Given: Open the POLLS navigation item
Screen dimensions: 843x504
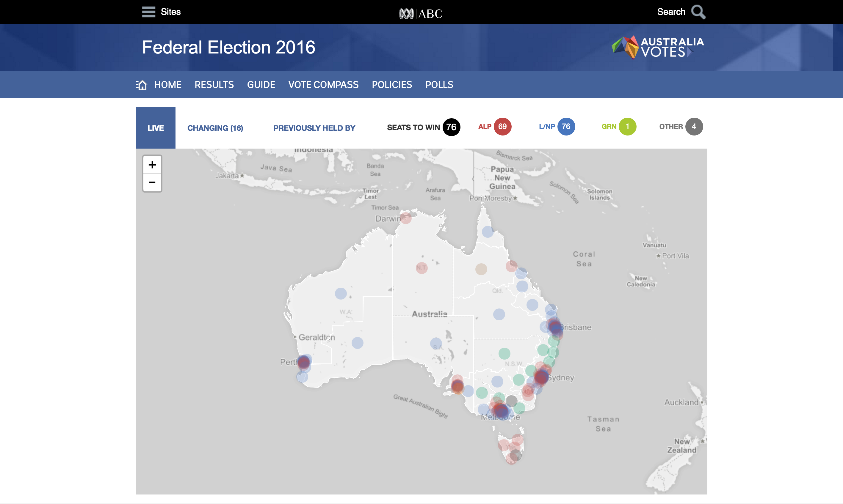Looking at the screenshot, I should [x=439, y=85].
